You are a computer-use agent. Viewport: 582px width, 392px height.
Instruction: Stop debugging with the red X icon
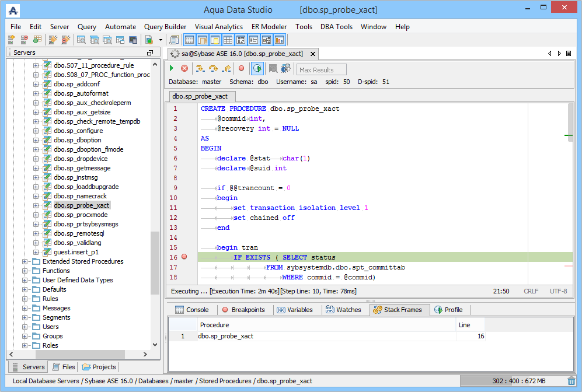click(x=184, y=69)
